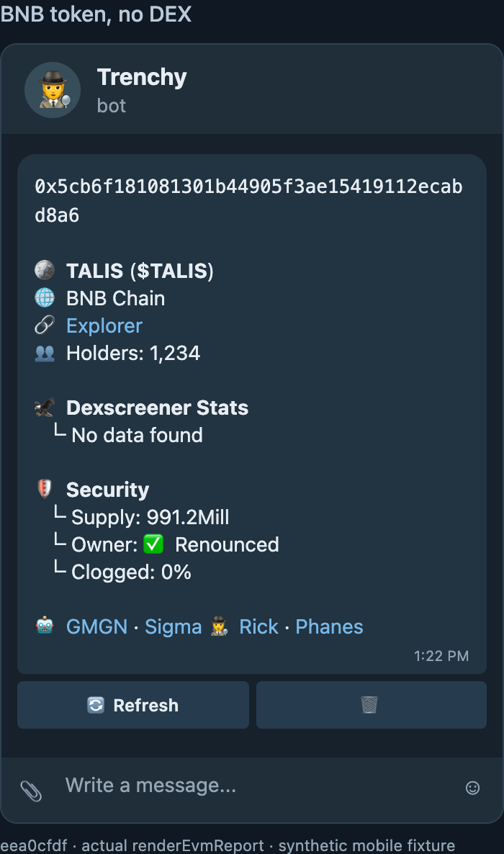Image resolution: width=504 pixels, height=854 pixels.
Task: Open the Explorer link
Action: point(104,325)
